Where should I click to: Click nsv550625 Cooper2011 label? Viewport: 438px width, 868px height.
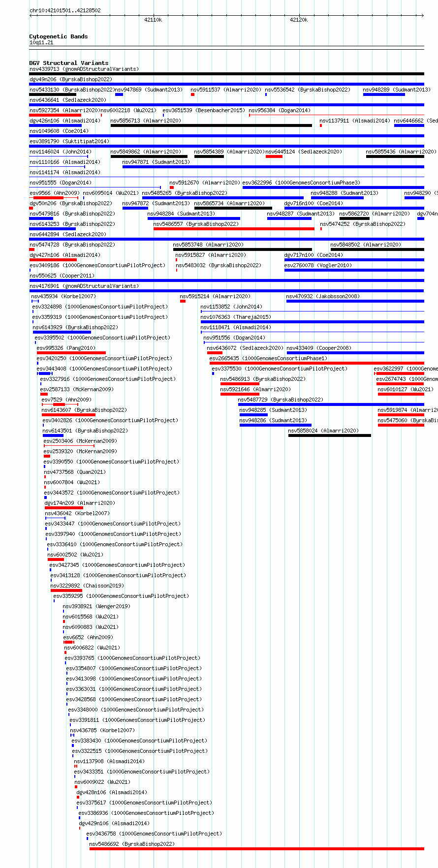62,276
